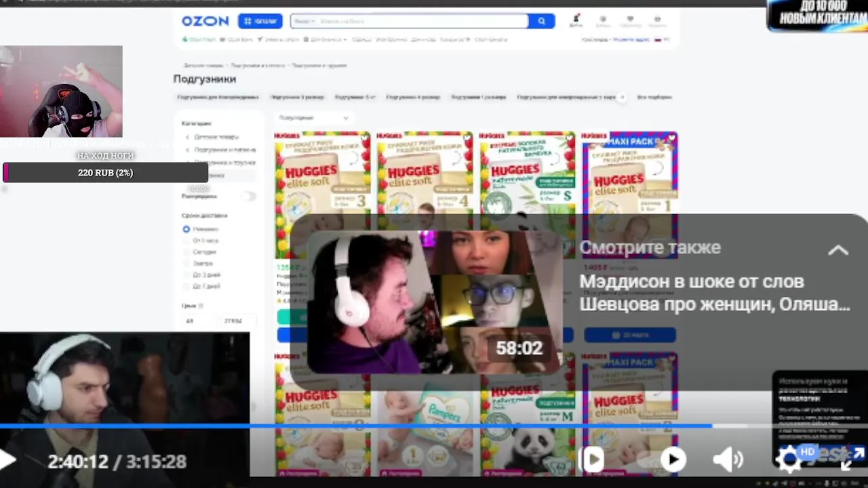Mute the video using the speaker icon

728,460
